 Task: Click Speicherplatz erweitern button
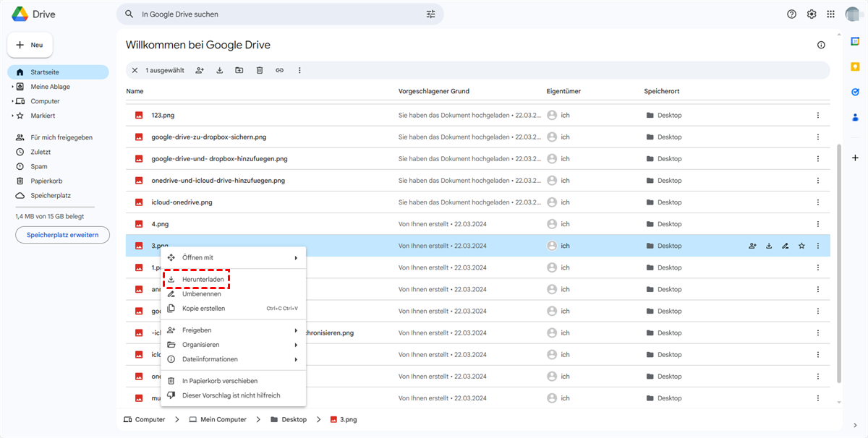[62, 235]
